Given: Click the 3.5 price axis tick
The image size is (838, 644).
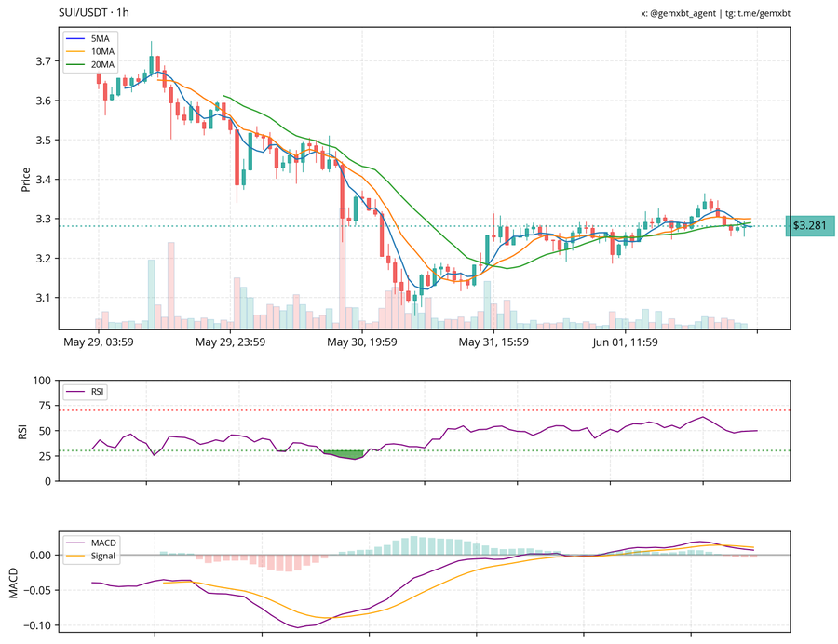Looking at the screenshot, I should pyautogui.click(x=44, y=141).
